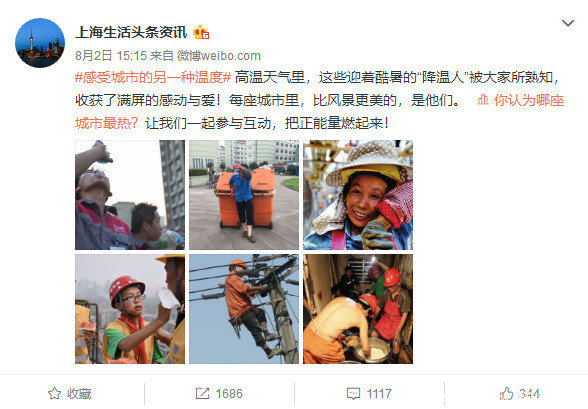Open hashtag #感受城市的另一种温度#
The width and height of the screenshot is (588, 409).
153,78
